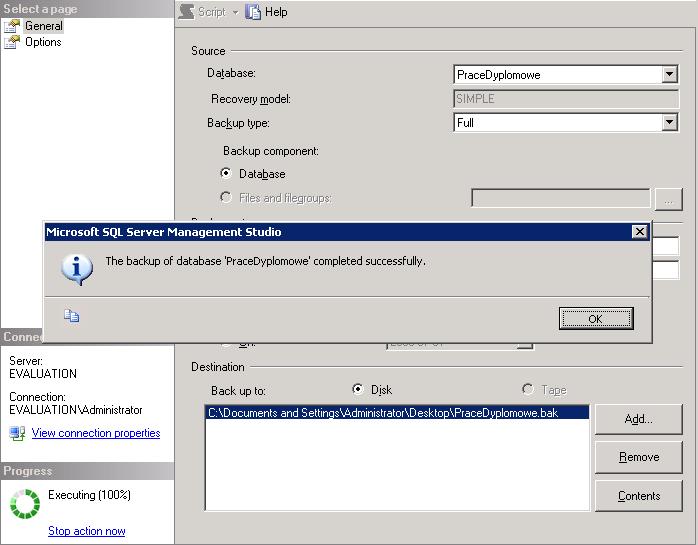Click the connection properties computer icon

click(17, 433)
